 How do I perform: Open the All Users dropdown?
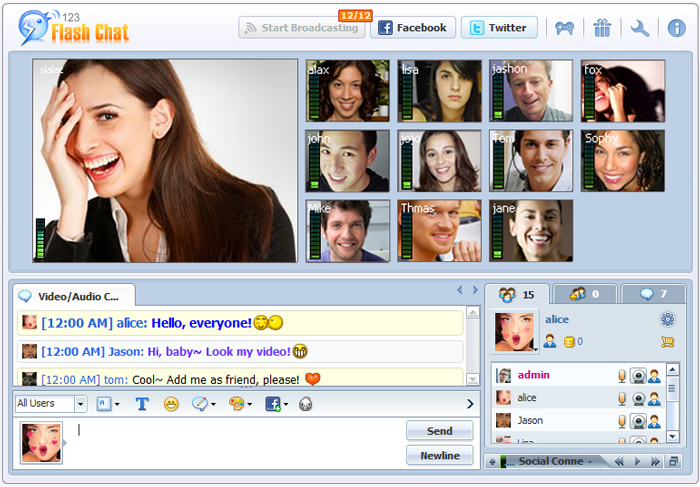point(51,404)
